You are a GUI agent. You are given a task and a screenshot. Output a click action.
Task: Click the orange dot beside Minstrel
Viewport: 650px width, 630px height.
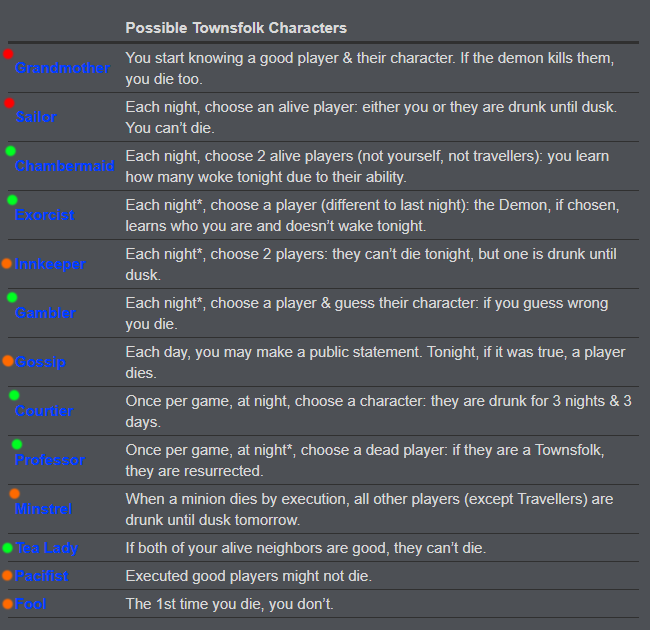point(15,493)
